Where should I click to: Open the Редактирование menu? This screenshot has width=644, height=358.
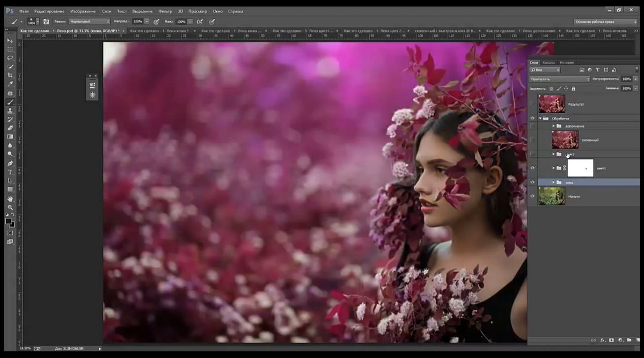[49, 11]
